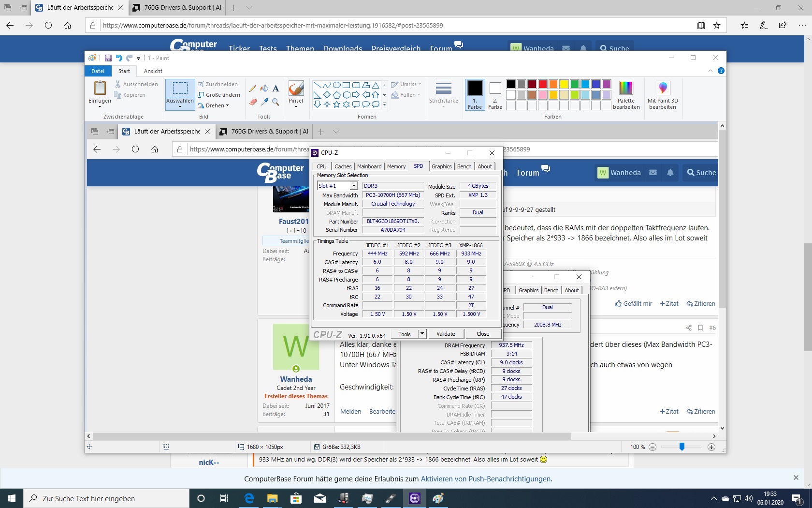The height and width of the screenshot is (508, 812).
Task: Choose the red color swatch
Action: pos(543,84)
